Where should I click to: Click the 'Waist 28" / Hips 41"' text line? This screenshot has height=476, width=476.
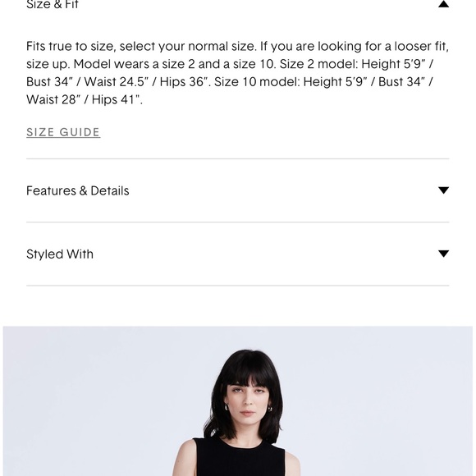point(85,99)
